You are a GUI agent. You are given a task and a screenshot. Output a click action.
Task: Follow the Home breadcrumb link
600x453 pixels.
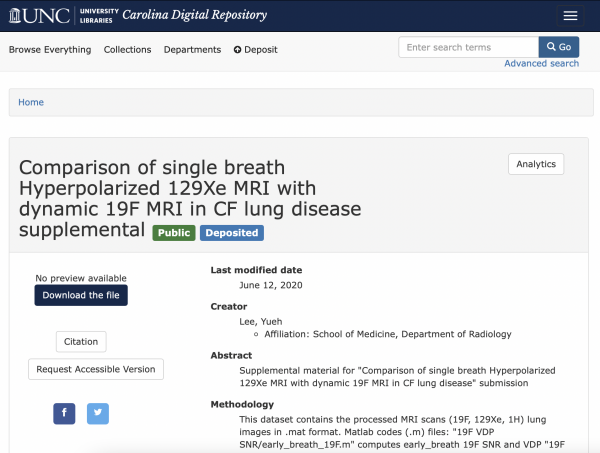30,102
